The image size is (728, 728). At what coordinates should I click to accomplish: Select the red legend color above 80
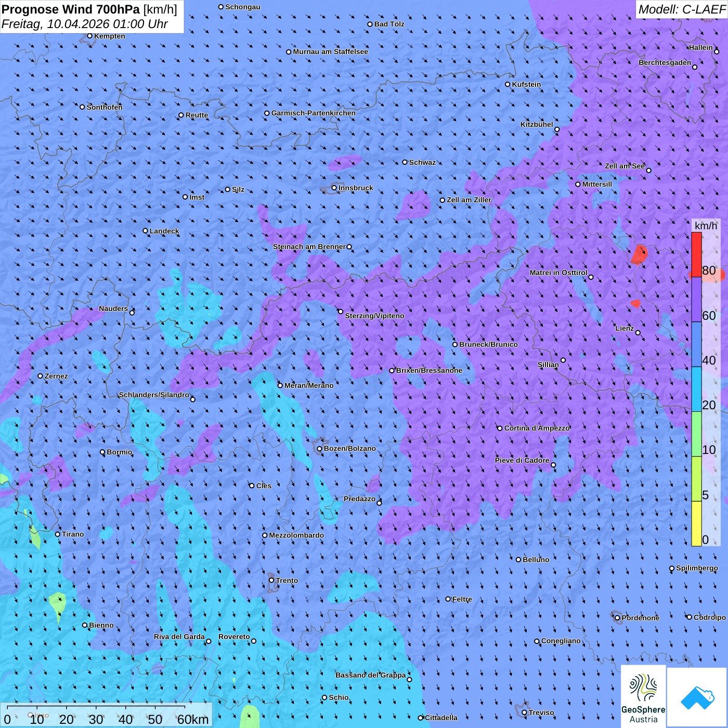click(x=696, y=254)
